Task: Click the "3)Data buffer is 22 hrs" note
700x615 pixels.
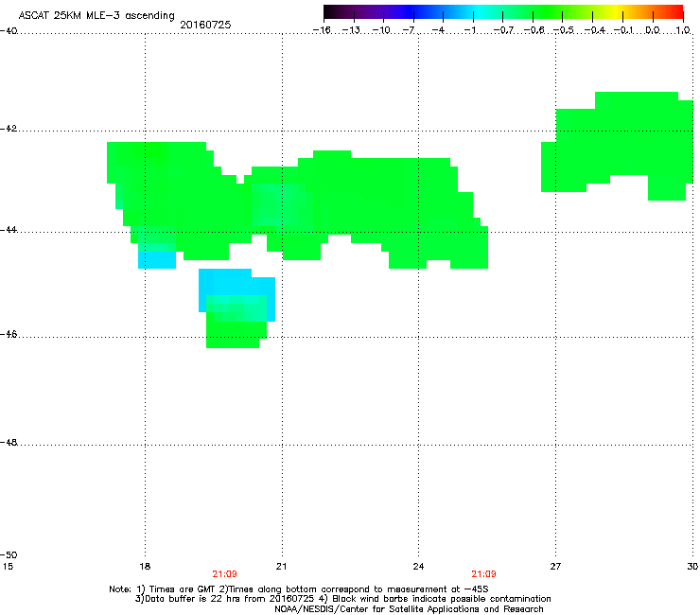Action: tap(224, 599)
